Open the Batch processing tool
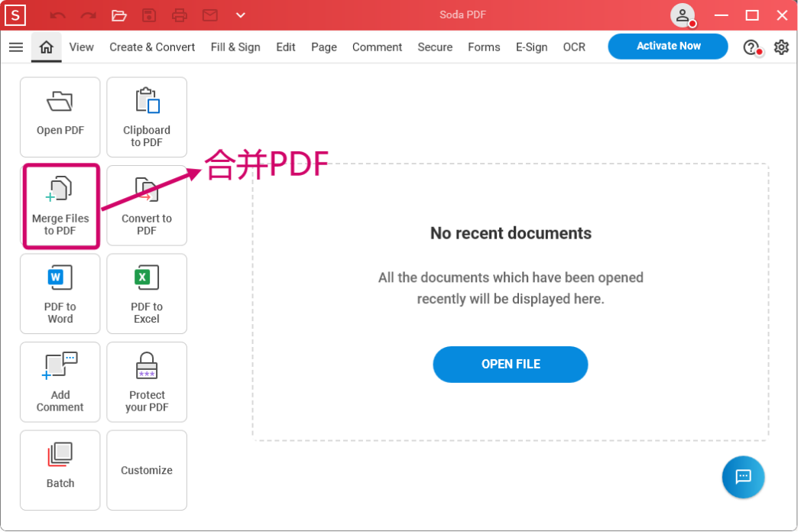This screenshot has width=801, height=532. 60,470
